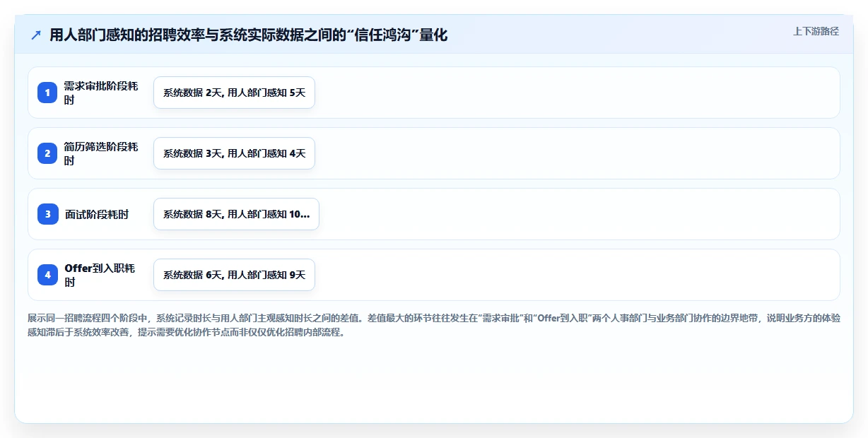Viewport: 868px width, 438px height.
Task: Click the 简历筛选阶段耗时 label
Action: 101,153
